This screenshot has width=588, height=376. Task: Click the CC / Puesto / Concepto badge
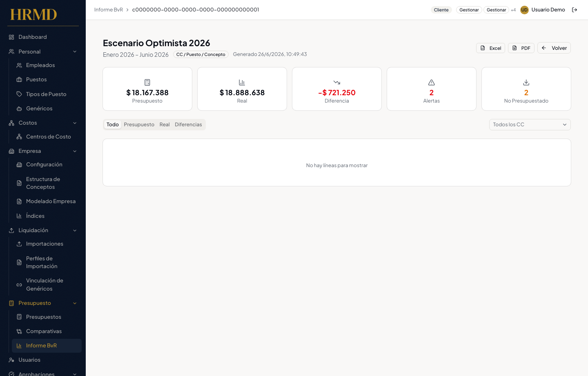[x=200, y=54]
